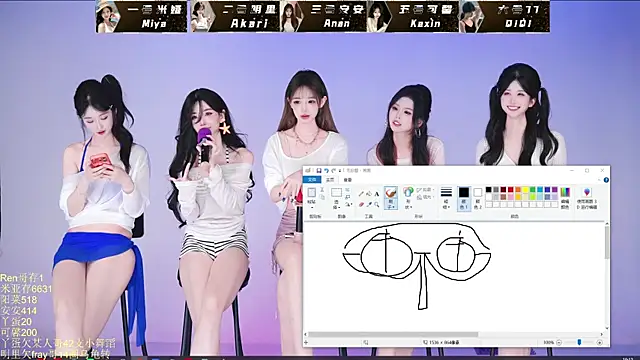Pick the pink palette swatch in second row
This screenshot has height=360, width=640.
tap(511, 197)
